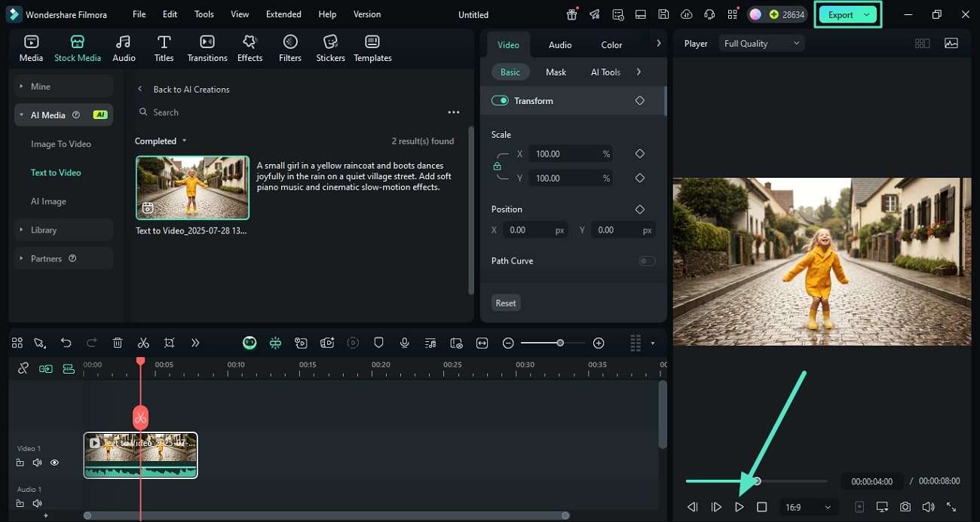Viewport: 980px width, 522px height.
Task: Mute the Video 1 track
Action: [x=37, y=462]
